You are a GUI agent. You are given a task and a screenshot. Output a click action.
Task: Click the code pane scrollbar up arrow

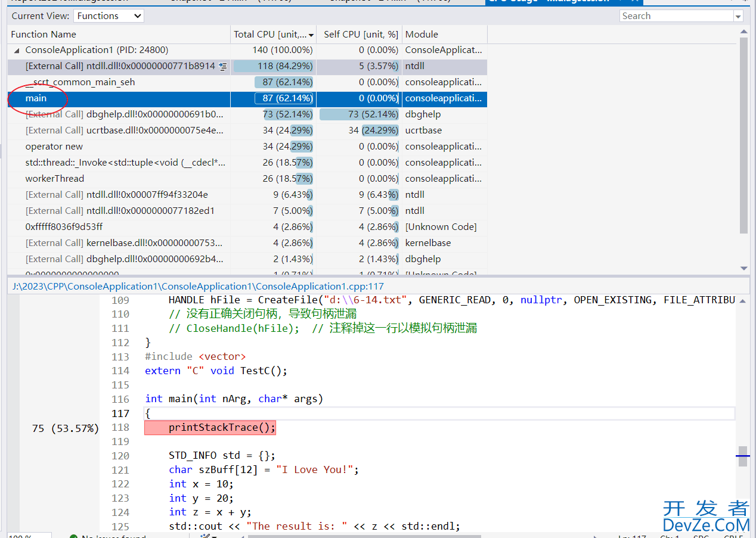coord(743,300)
